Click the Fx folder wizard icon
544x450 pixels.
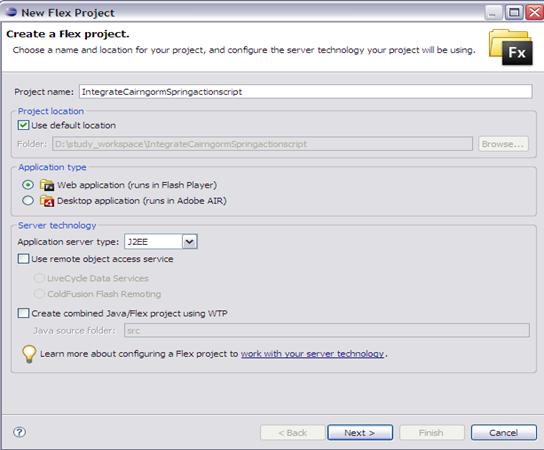coord(510,47)
